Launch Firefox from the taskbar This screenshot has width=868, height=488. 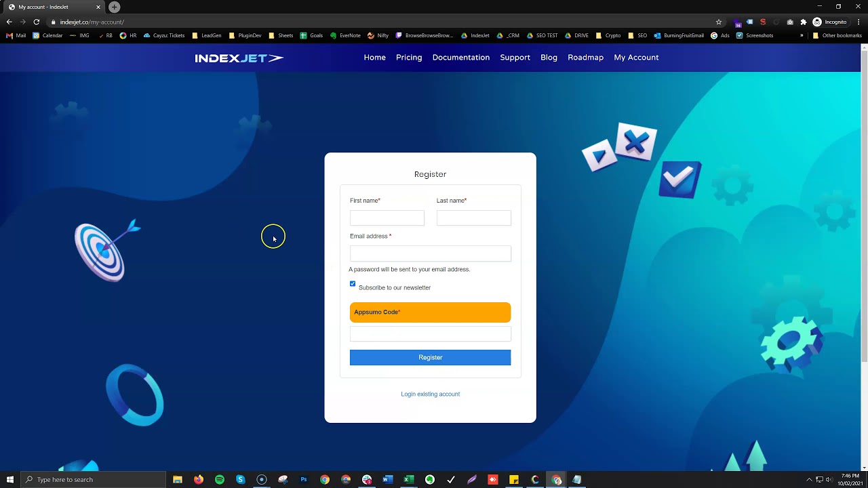click(x=199, y=480)
